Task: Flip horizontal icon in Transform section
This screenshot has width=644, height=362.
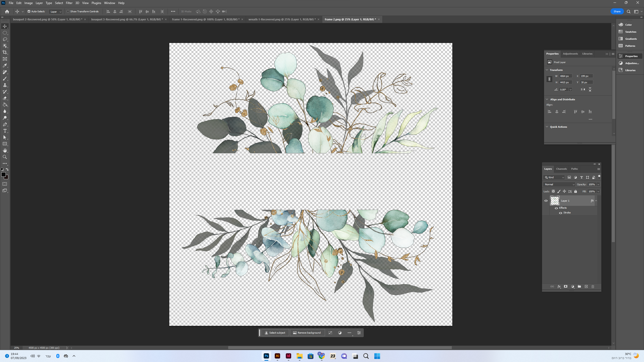Action: pos(583,89)
